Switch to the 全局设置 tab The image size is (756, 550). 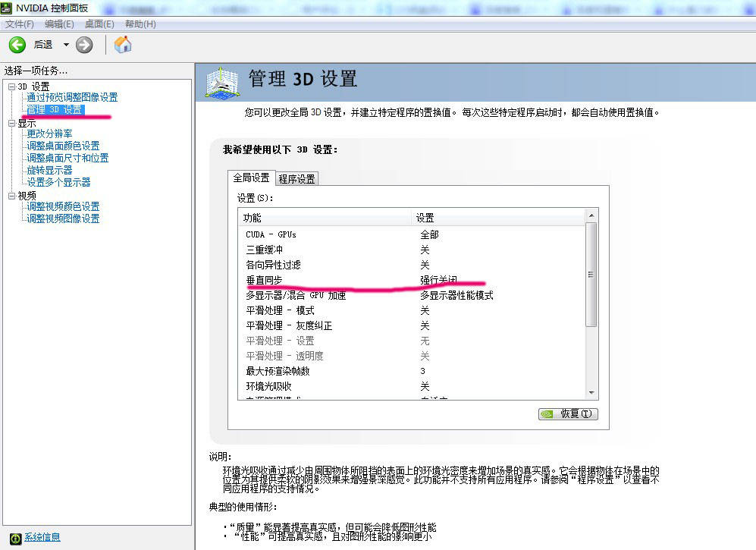coord(251,178)
